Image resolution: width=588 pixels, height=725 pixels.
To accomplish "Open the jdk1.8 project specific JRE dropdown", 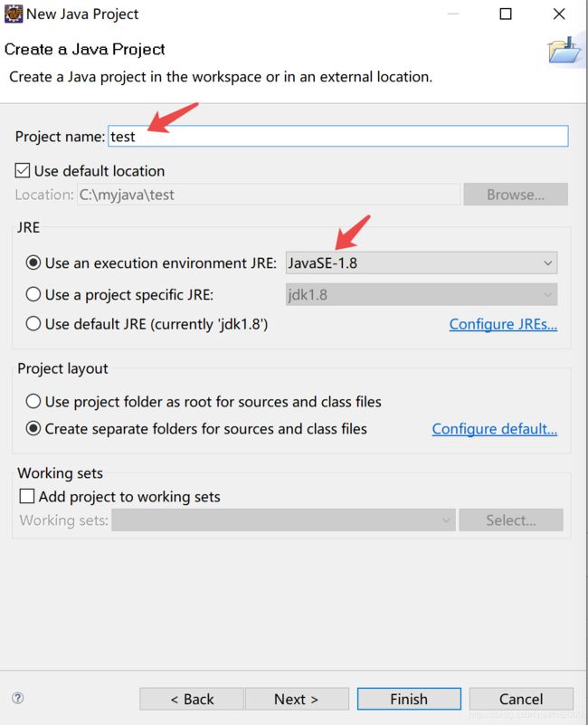I will (422, 294).
